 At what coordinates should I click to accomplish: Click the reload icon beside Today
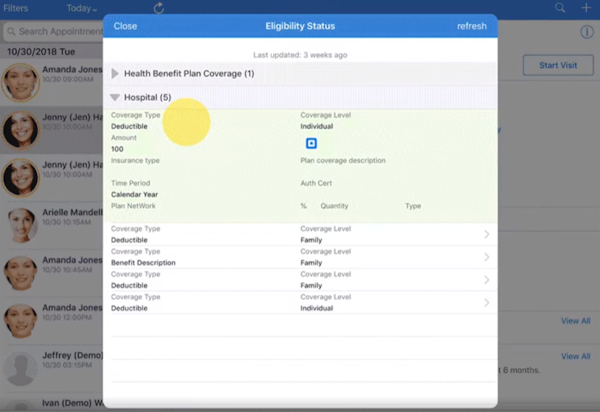pyautogui.click(x=159, y=8)
